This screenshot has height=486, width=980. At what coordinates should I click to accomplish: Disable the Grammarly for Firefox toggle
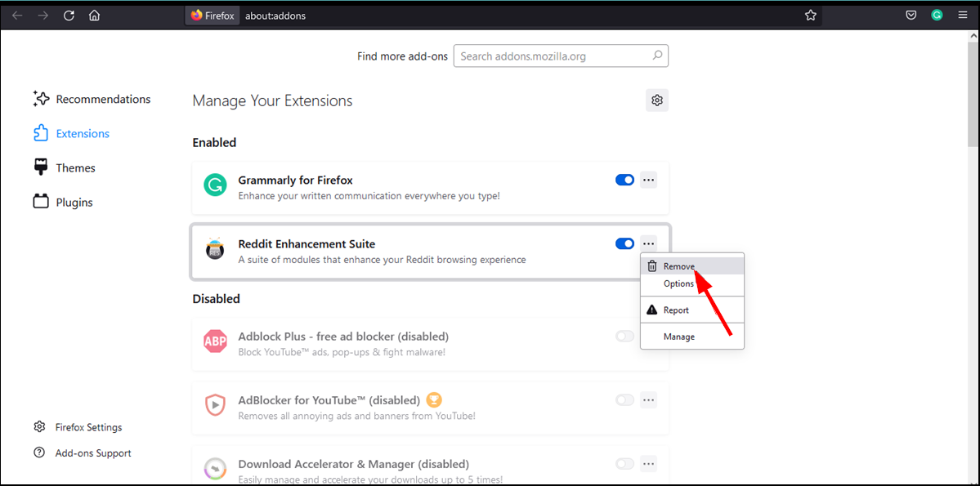pyautogui.click(x=625, y=180)
